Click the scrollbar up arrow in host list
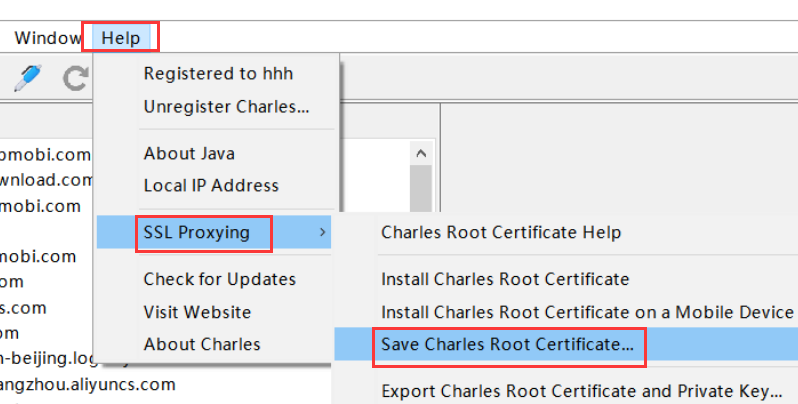The width and height of the screenshot is (798, 404). (421, 153)
